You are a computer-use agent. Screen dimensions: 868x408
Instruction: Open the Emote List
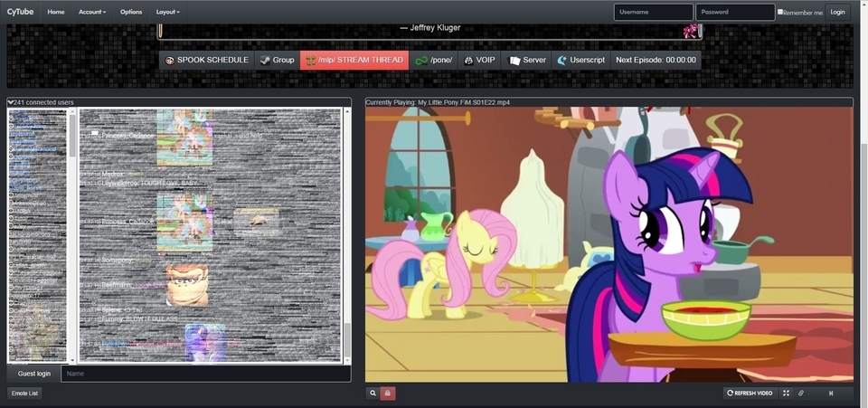[x=24, y=393]
